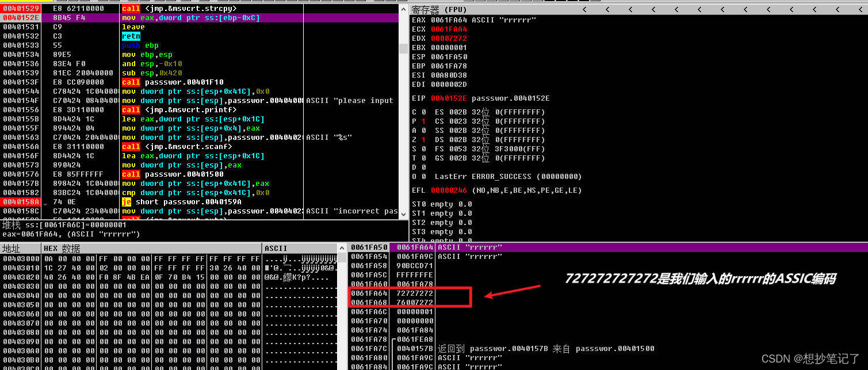Click stack value 76007272
The width and height of the screenshot is (868, 370).
click(x=414, y=303)
